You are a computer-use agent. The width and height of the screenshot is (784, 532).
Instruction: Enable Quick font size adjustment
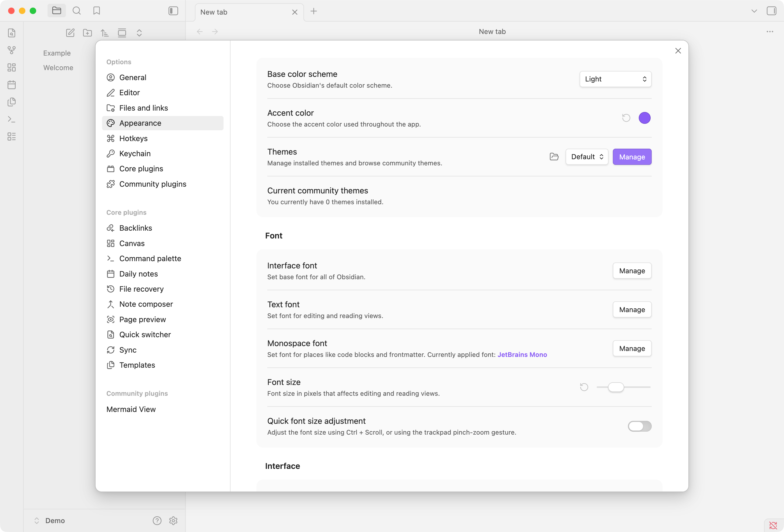click(640, 427)
